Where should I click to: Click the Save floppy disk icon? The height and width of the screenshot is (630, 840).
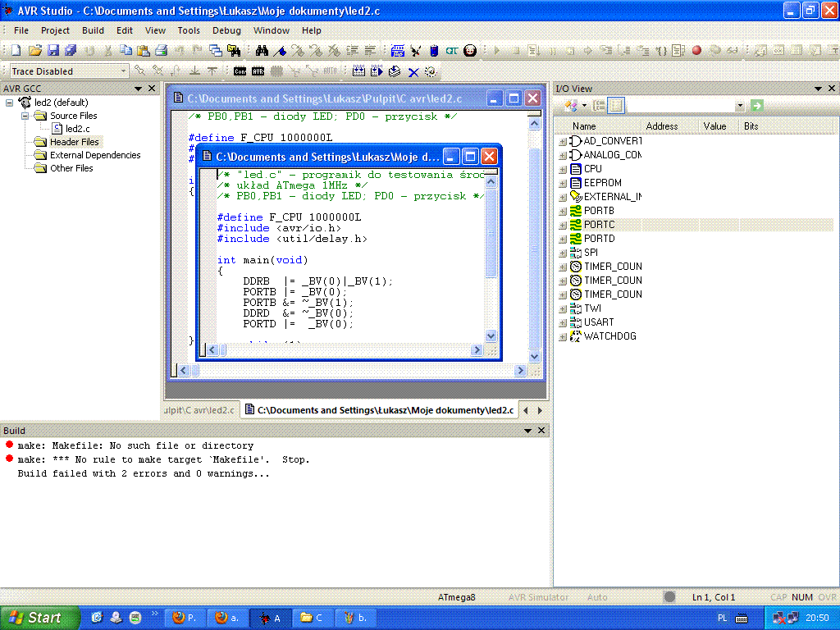pos(52,51)
